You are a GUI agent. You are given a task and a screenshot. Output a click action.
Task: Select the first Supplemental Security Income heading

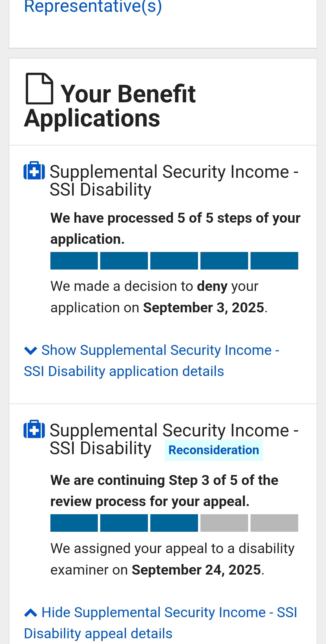pos(174,180)
